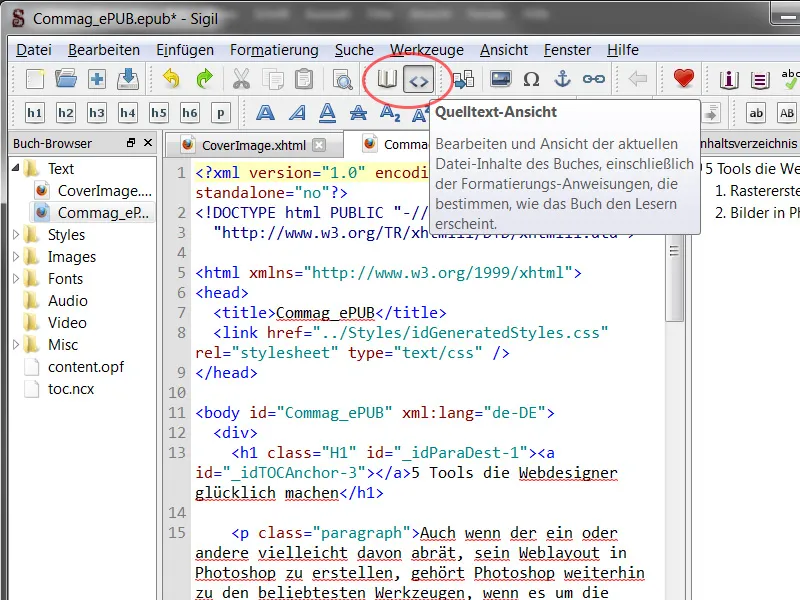The image size is (800, 600).
Task: Expand the Fonts folder
Action: click(x=16, y=279)
